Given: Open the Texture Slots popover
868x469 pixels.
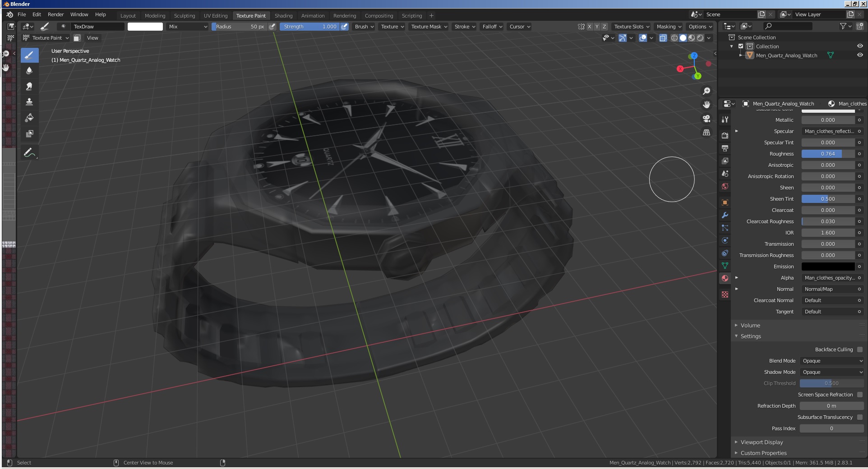Looking at the screenshot, I should [631, 27].
